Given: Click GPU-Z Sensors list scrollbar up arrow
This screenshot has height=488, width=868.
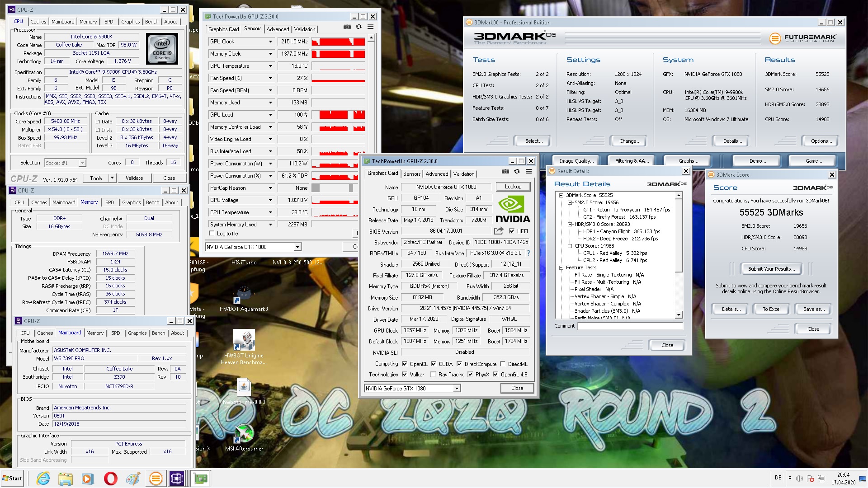Looking at the screenshot, I should tap(371, 39).
